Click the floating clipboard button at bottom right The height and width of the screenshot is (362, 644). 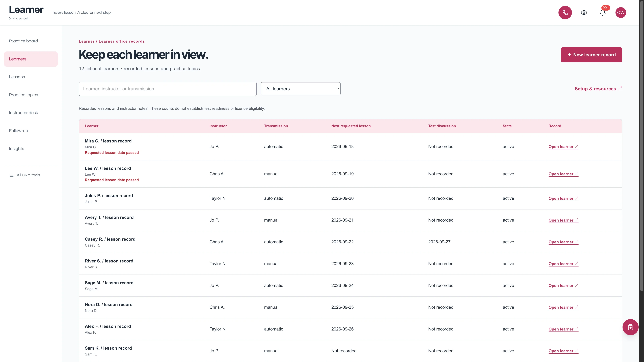pyautogui.click(x=630, y=327)
